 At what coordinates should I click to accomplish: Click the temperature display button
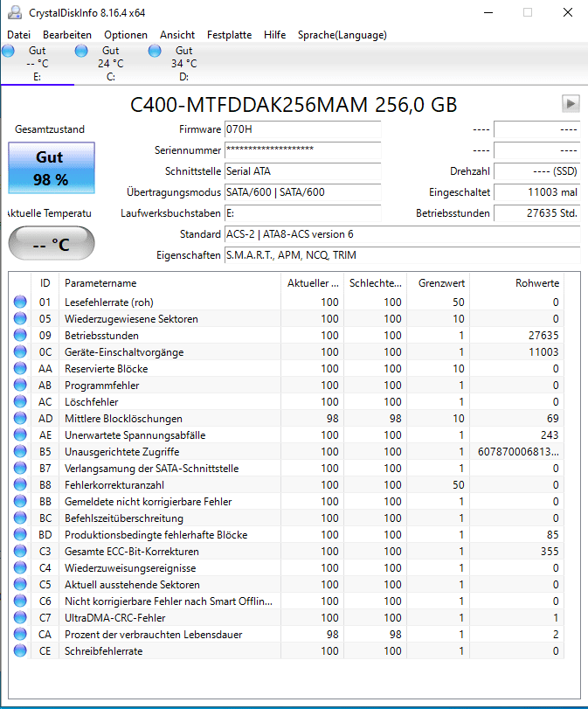click(x=52, y=244)
